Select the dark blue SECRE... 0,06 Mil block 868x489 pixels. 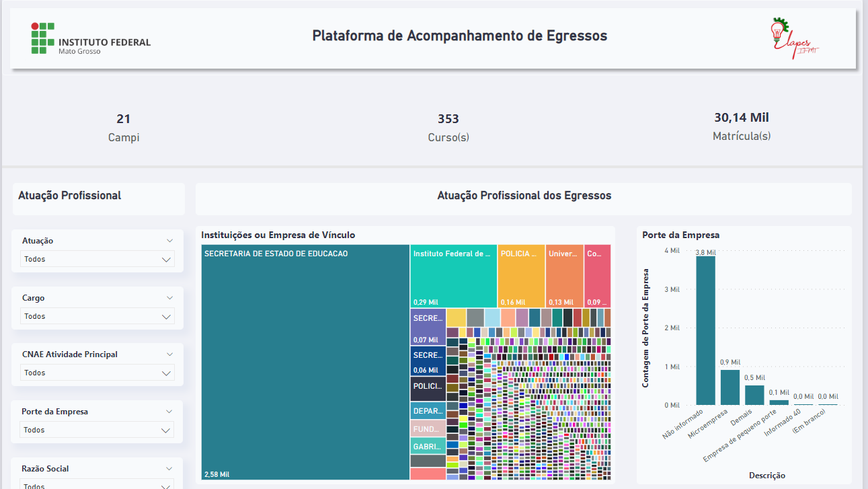(x=428, y=361)
